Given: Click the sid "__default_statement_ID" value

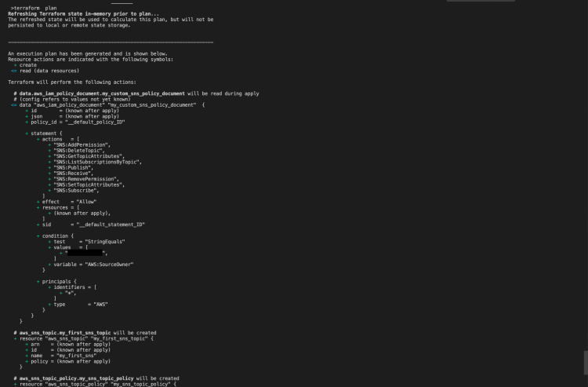Looking at the screenshot, I should (111, 225).
